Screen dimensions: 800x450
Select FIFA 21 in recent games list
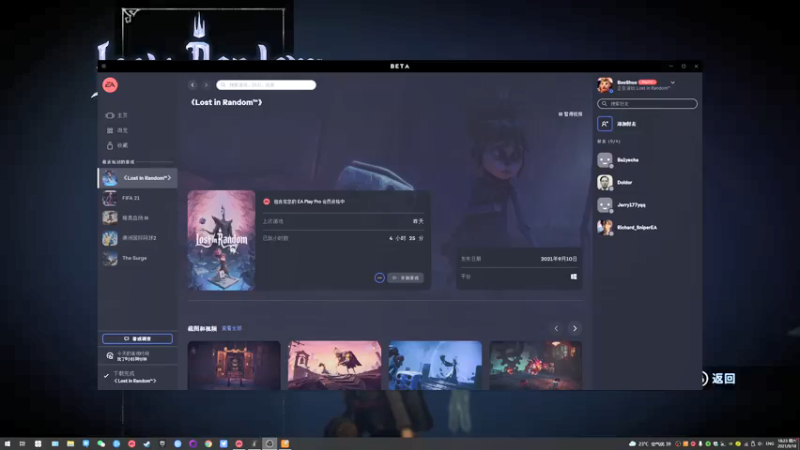138,198
